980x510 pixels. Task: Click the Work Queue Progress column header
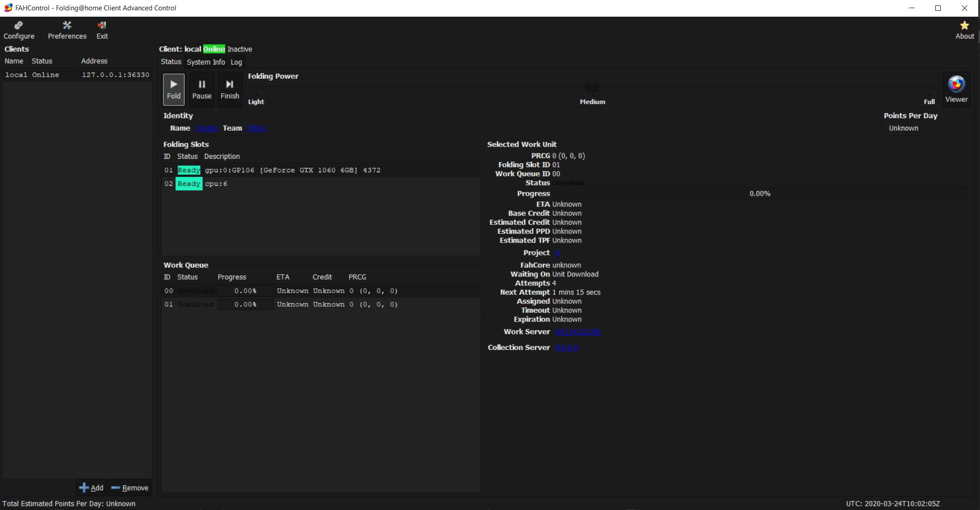pos(232,277)
